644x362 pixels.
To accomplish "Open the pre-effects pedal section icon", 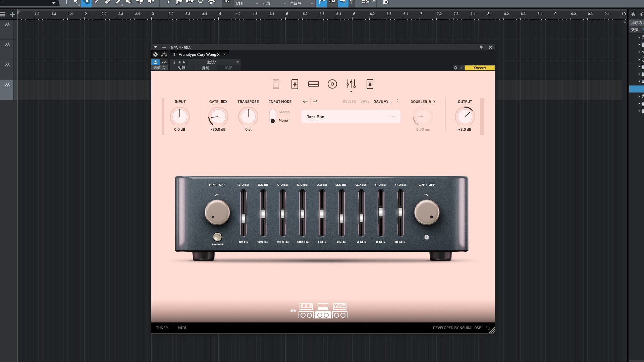I will [295, 84].
